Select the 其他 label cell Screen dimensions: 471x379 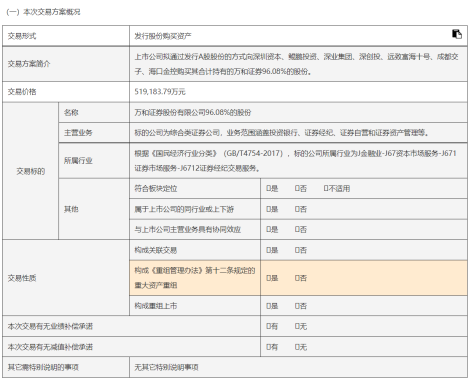click(x=94, y=209)
